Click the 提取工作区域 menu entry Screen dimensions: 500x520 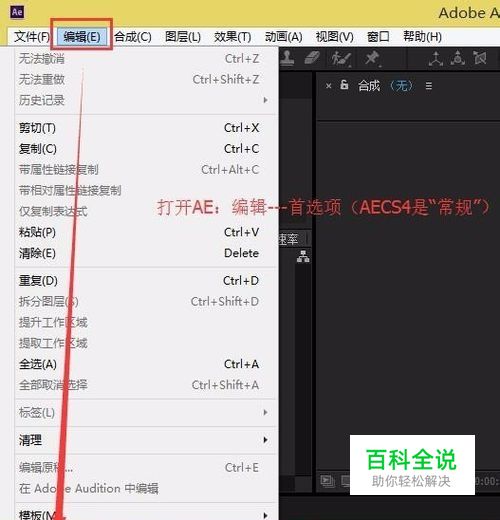[147, 343]
